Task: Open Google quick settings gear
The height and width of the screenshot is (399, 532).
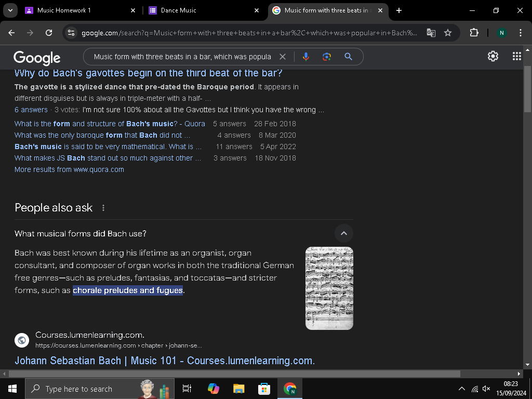Action: point(493,56)
